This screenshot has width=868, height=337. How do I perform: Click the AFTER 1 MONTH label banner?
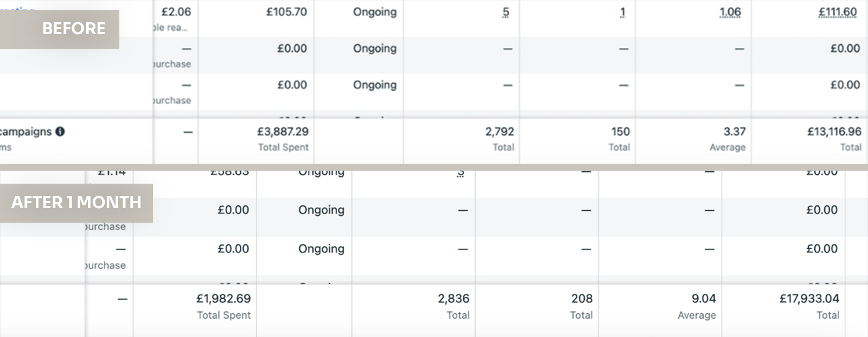76,203
